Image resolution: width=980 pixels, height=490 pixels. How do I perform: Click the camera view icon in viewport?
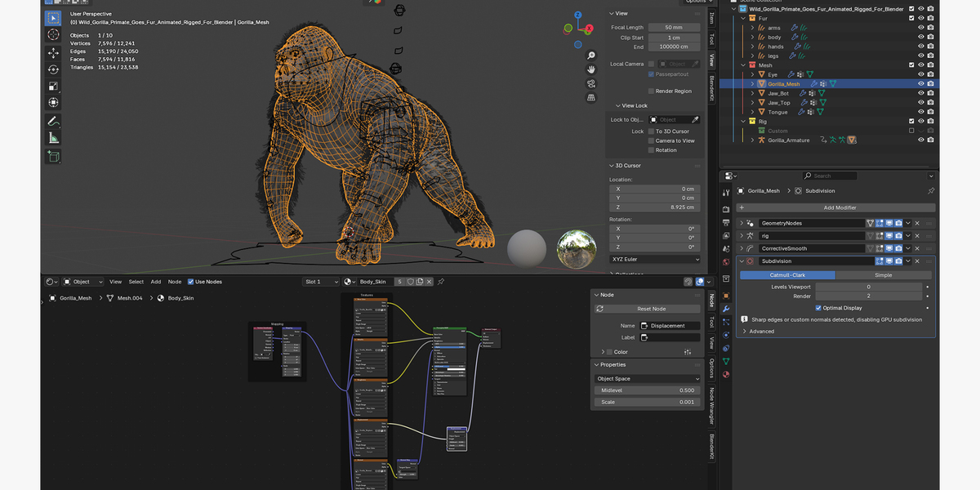coord(590,83)
